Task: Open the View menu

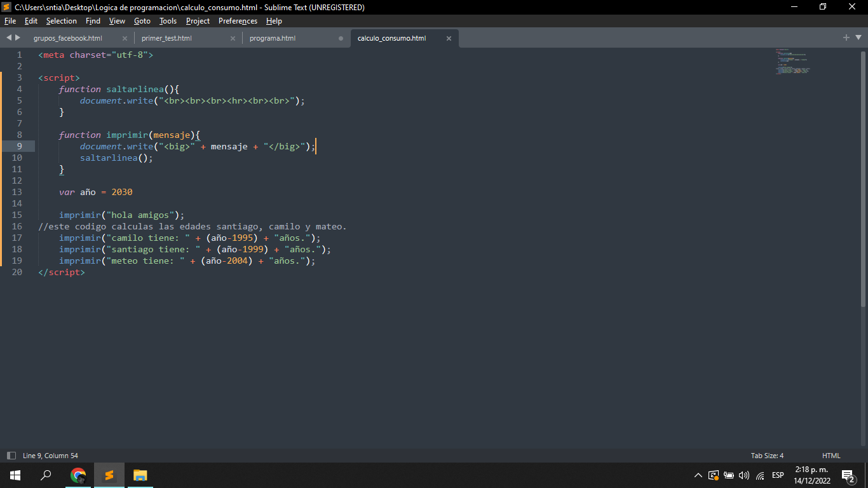Action: coord(118,21)
